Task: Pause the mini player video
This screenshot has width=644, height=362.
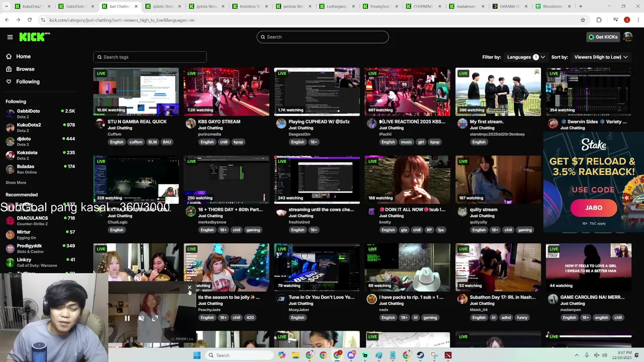Action: pyautogui.click(x=127, y=318)
